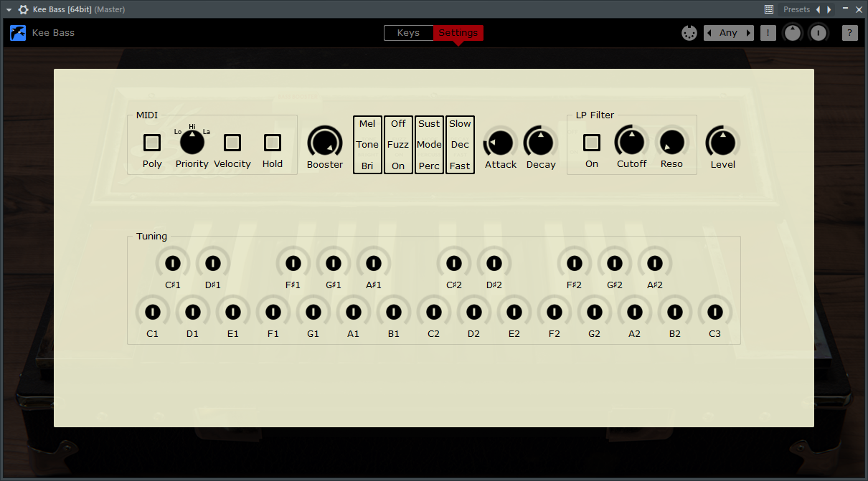The image size is (868, 481).
Task: Click the G♯1 tuning knob
Action: pos(333,263)
